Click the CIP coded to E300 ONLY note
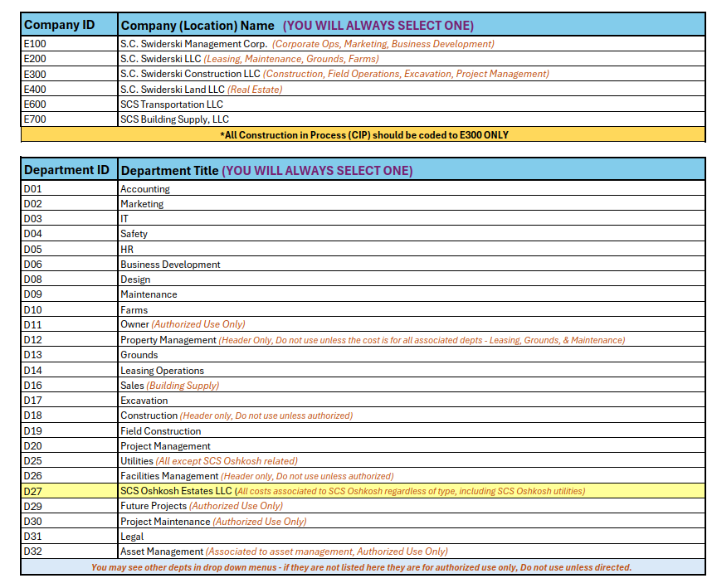 coord(363,134)
